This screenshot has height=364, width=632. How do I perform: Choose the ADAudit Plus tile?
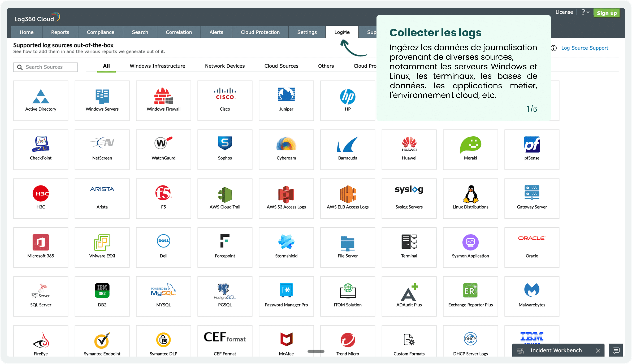[x=409, y=296]
